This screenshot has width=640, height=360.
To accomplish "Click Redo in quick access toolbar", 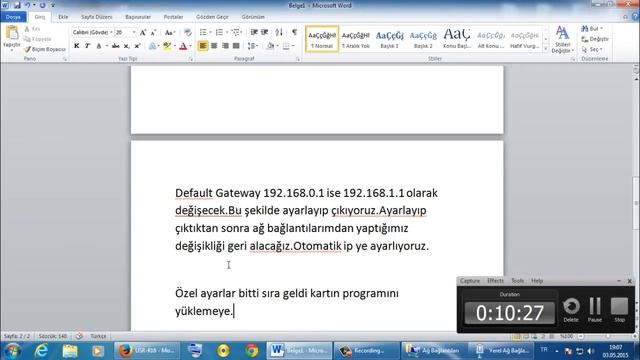I will 42,5.
